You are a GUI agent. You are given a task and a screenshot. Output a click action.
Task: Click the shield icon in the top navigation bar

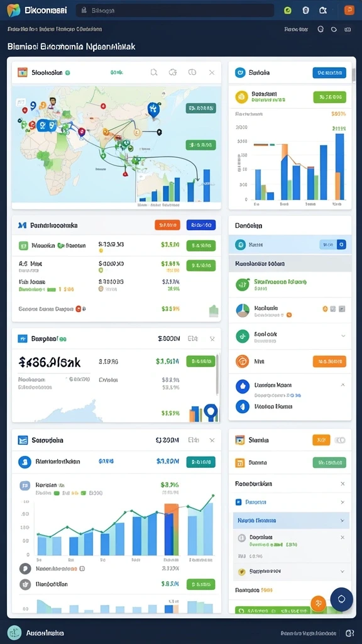306,10
